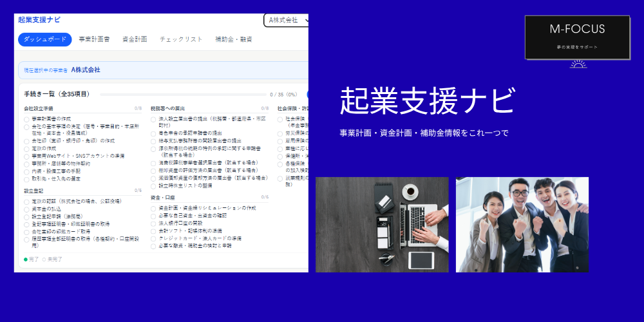Check 給与支払事務所等の開設届出書の提出
644x322 pixels.
(x=153, y=141)
